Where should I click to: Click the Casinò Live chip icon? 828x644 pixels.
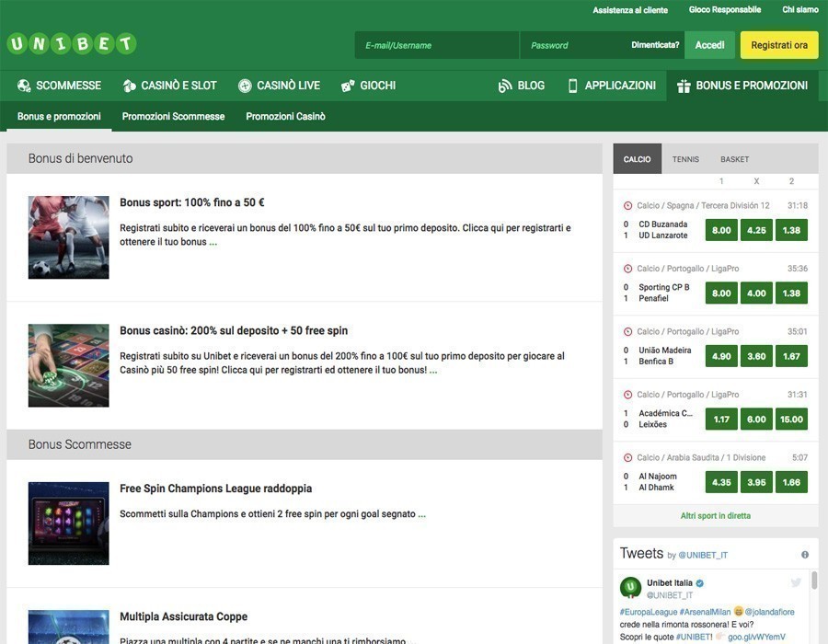[x=245, y=86]
